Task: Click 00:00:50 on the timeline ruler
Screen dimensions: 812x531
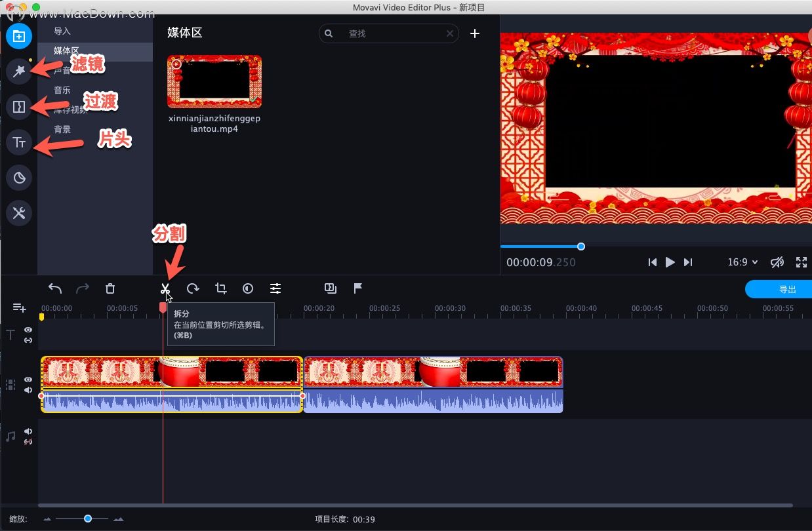Action: [712, 308]
